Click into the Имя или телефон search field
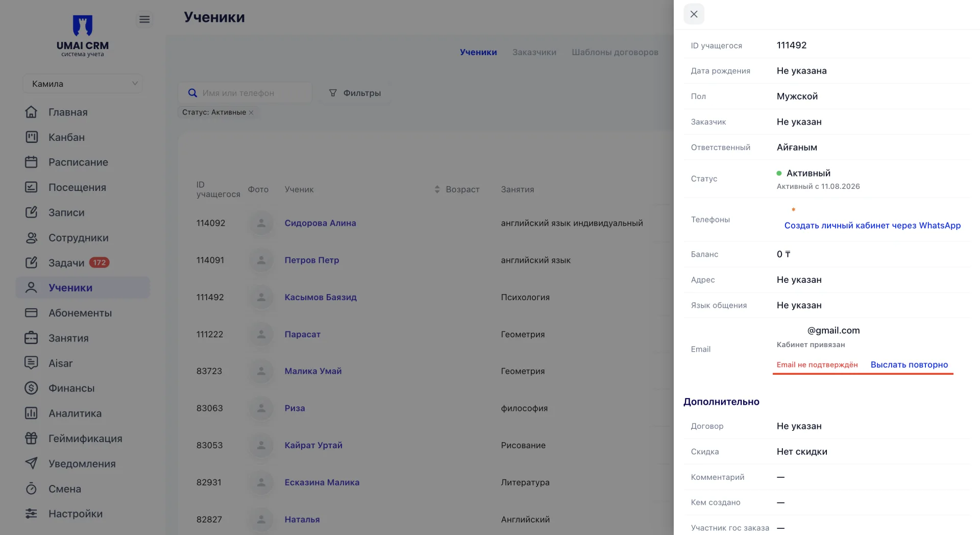Viewport: 980px width, 535px height. 245,93
